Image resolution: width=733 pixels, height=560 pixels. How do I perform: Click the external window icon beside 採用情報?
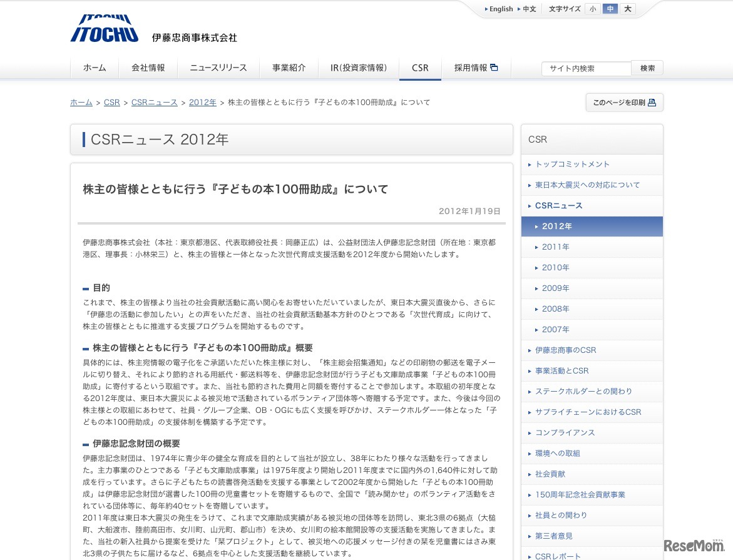coord(494,68)
